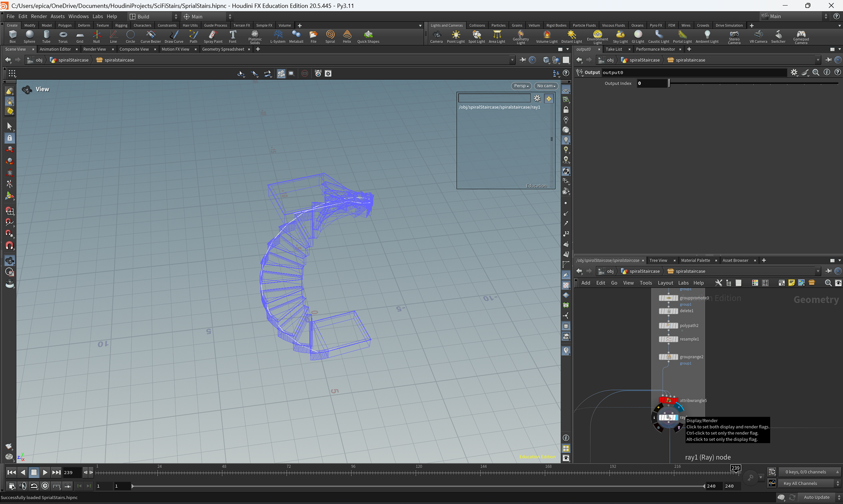The width and height of the screenshot is (843, 504).
Task: Open the Main radial menu dropdown
Action: [207, 17]
